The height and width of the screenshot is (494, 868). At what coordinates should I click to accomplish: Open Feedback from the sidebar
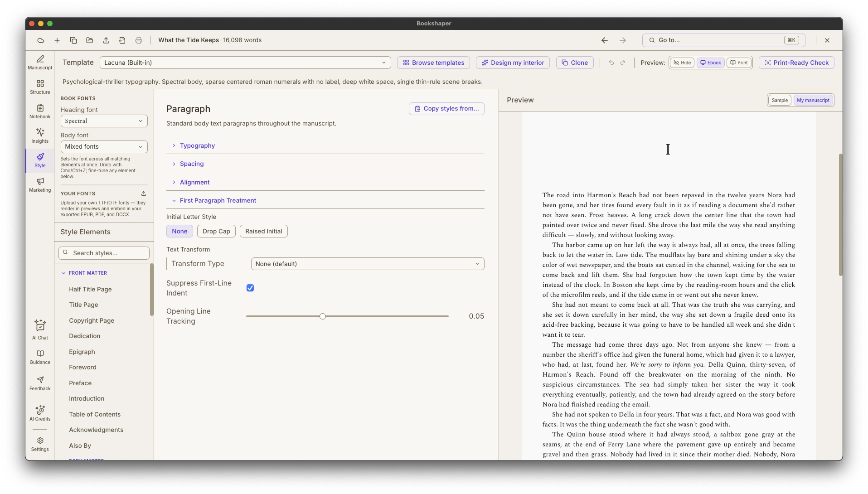(x=40, y=383)
